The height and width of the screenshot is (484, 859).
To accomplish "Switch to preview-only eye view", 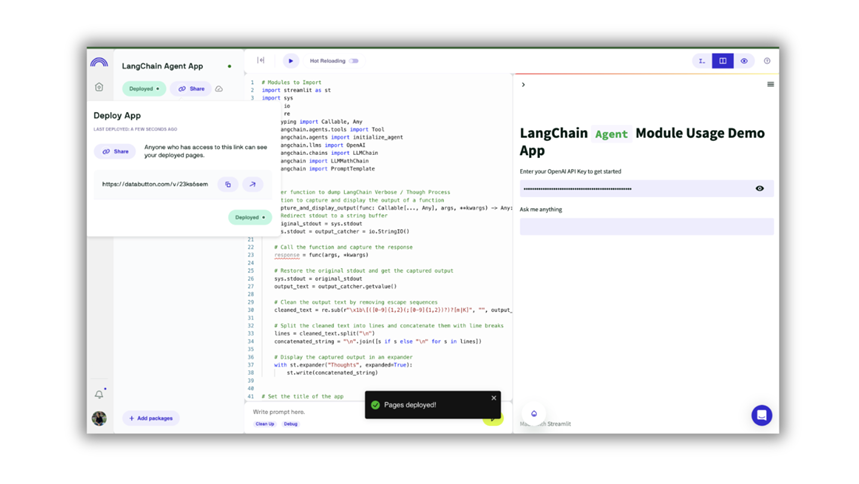I will click(744, 61).
